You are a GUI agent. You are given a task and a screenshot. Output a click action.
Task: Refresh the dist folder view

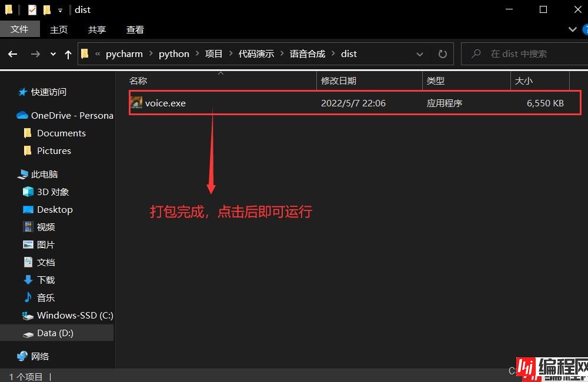[442, 54]
